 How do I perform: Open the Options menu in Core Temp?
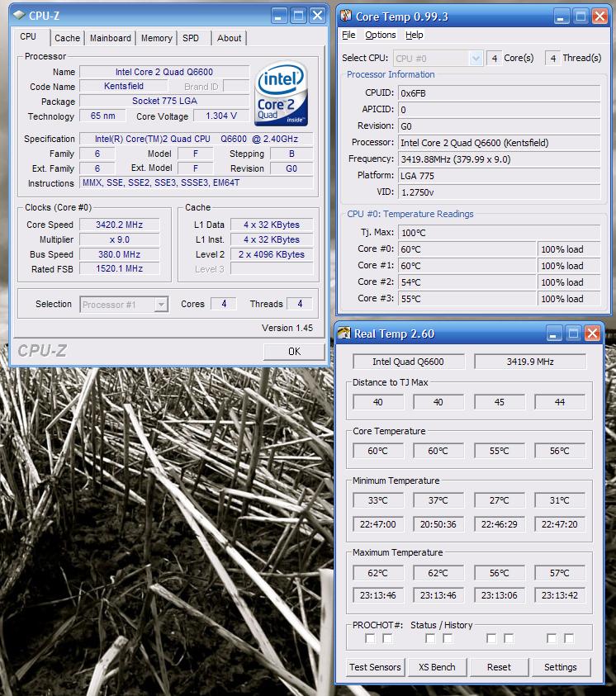point(381,35)
